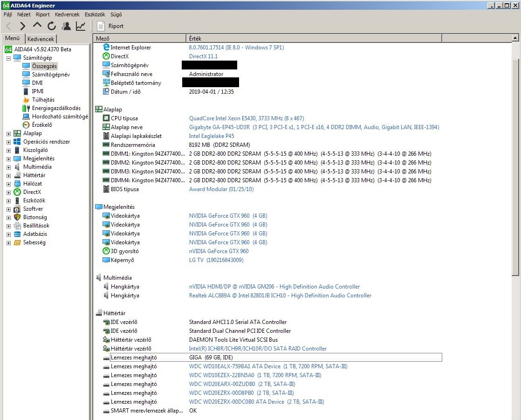Open the Intel Eaglelake P45 link

[x=211, y=136]
